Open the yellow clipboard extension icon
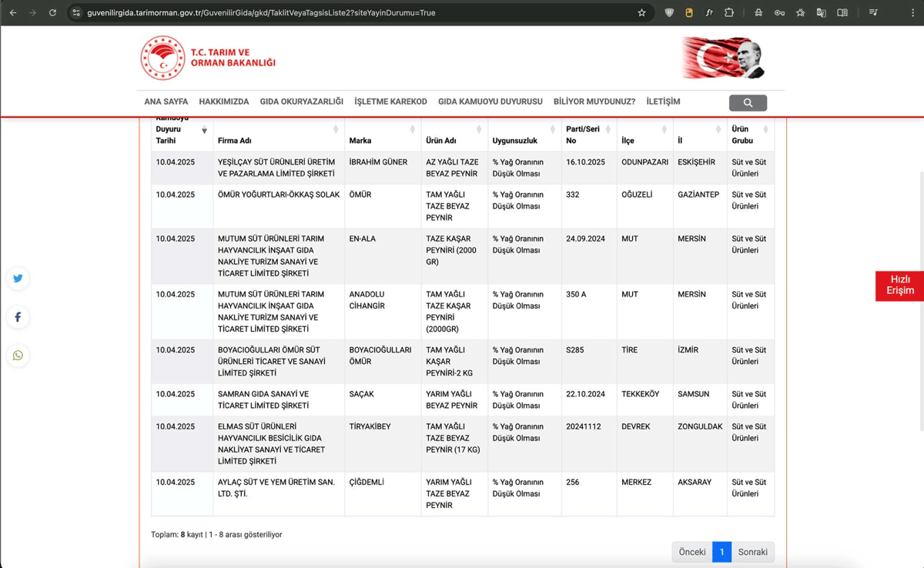 pos(689,12)
